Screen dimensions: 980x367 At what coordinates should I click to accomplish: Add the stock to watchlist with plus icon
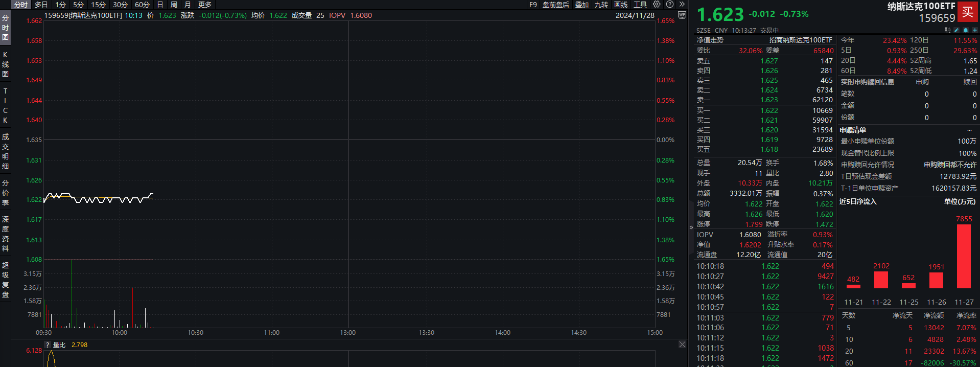click(974, 30)
